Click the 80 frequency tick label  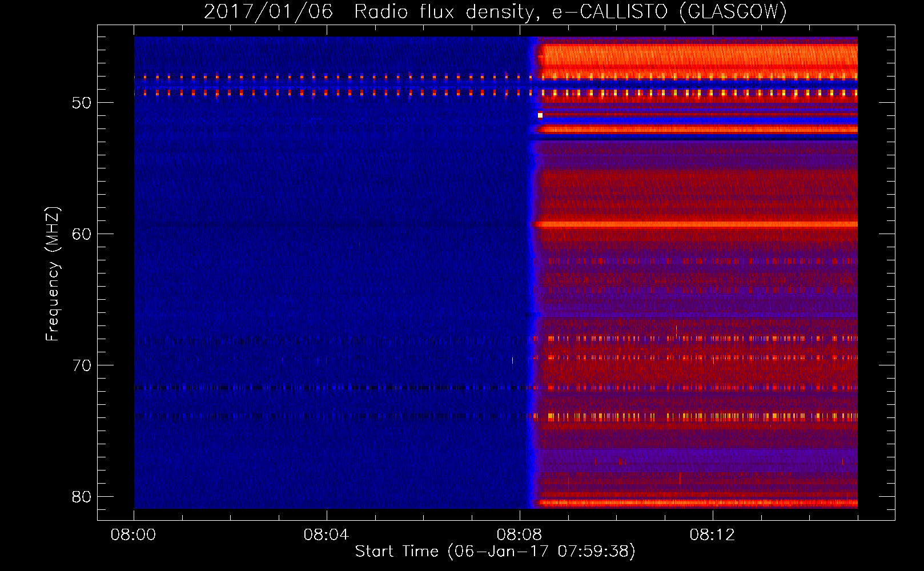coord(82,497)
